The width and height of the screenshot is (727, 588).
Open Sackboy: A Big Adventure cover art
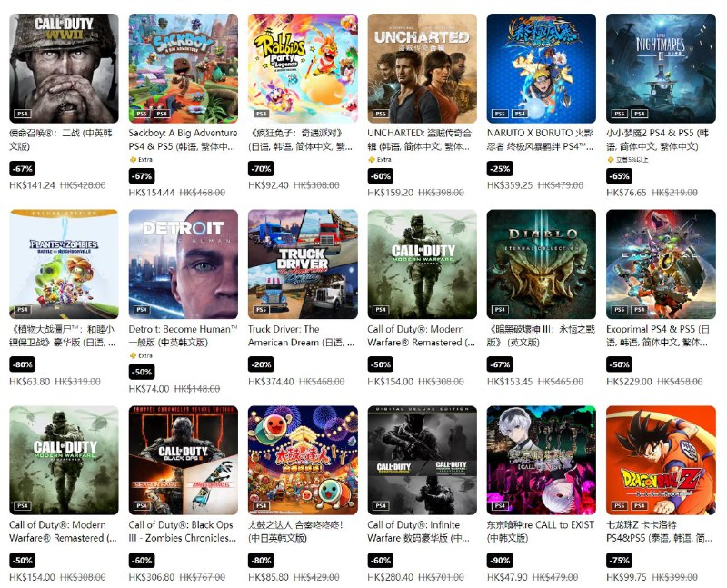pyautogui.click(x=184, y=68)
